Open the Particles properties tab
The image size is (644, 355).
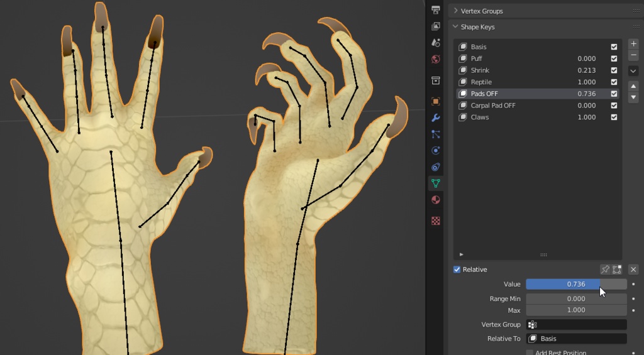[x=436, y=134]
